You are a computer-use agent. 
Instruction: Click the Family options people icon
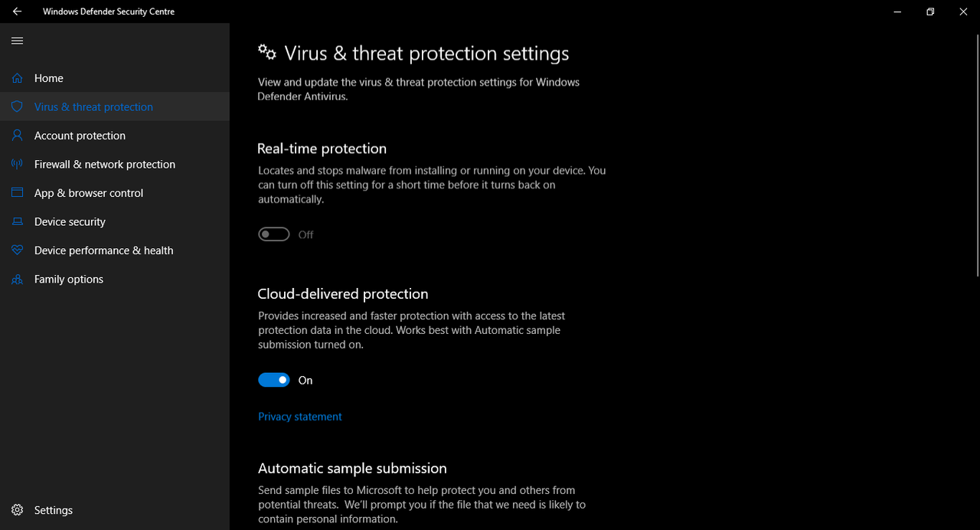[17, 279]
